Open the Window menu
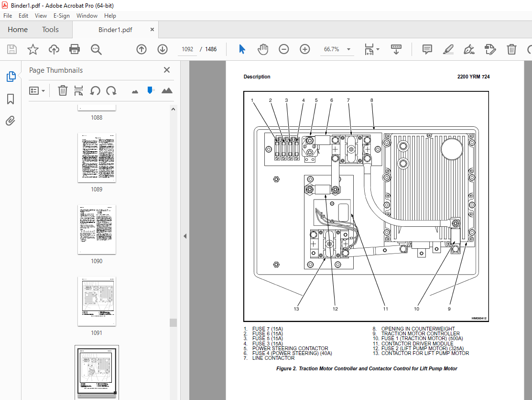Screen dimensions: 532x400 pos(87,16)
